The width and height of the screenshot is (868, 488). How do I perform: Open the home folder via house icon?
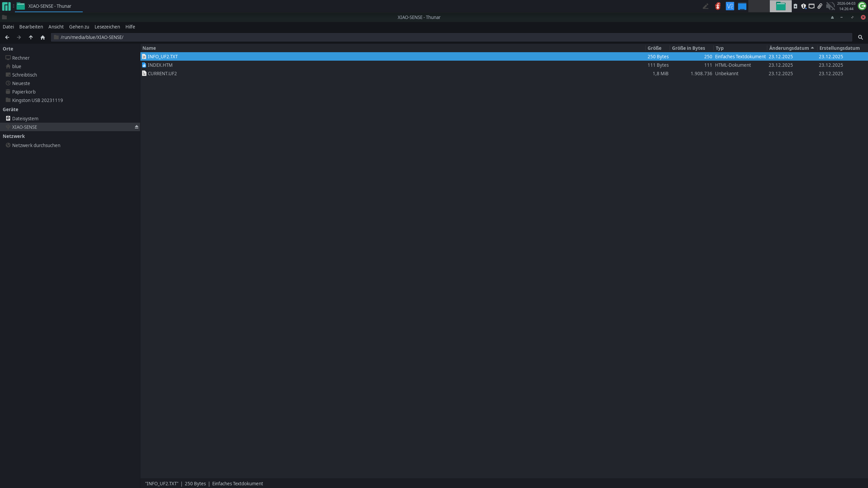[43, 37]
